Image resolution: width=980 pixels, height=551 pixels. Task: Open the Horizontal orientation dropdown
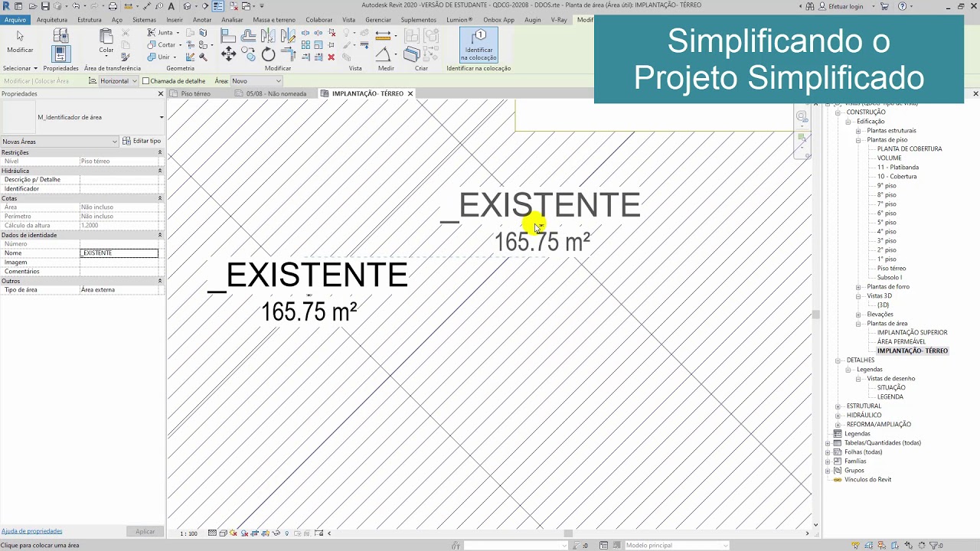(x=119, y=81)
